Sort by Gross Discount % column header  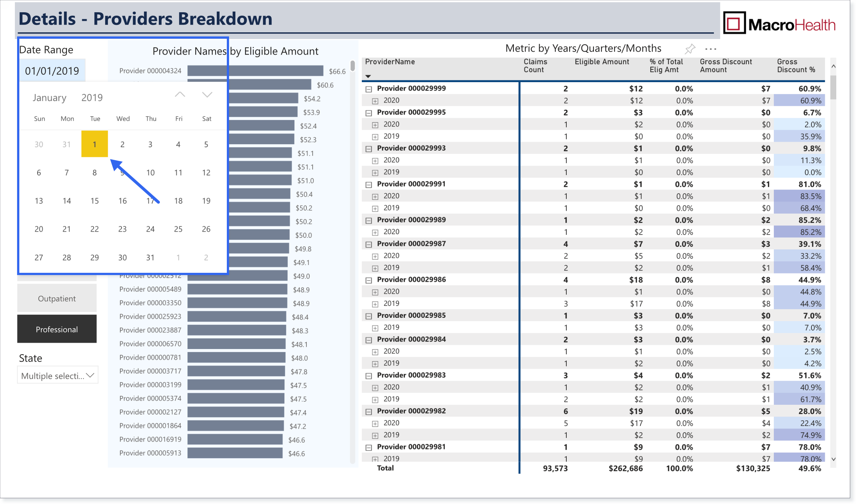pos(796,65)
